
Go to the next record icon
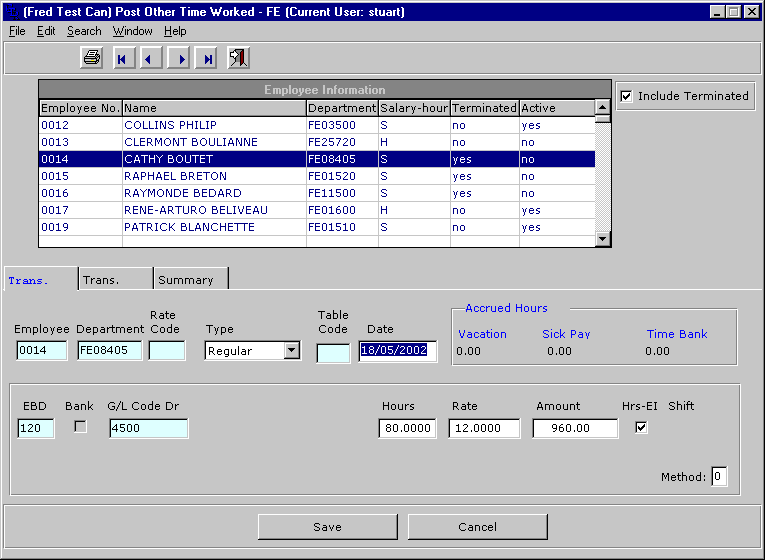tap(180, 59)
